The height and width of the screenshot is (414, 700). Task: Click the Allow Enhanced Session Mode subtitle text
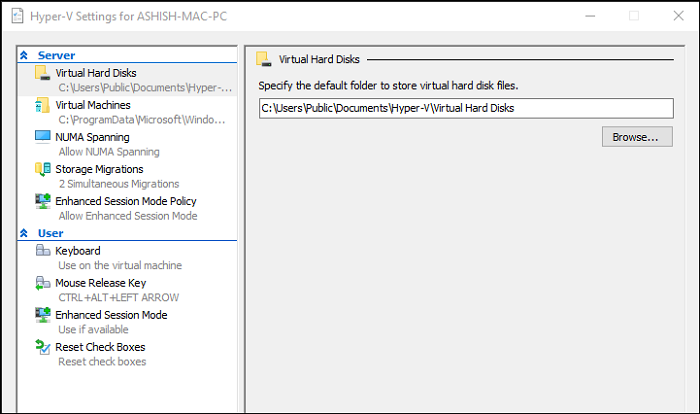pyautogui.click(x=128, y=216)
